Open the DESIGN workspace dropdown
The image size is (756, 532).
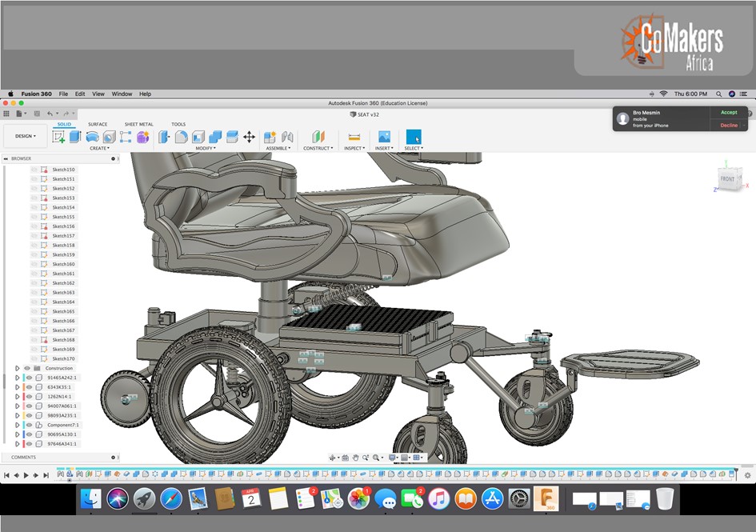point(25,136)
